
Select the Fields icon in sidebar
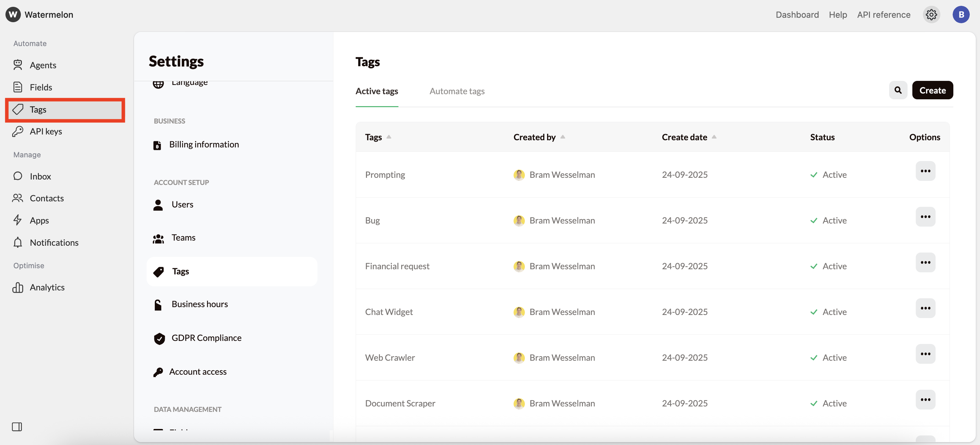[18, 87]
